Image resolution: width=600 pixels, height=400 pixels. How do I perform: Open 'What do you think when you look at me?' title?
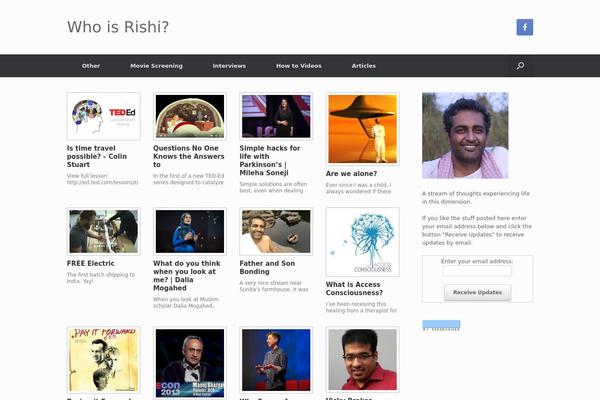187,276
